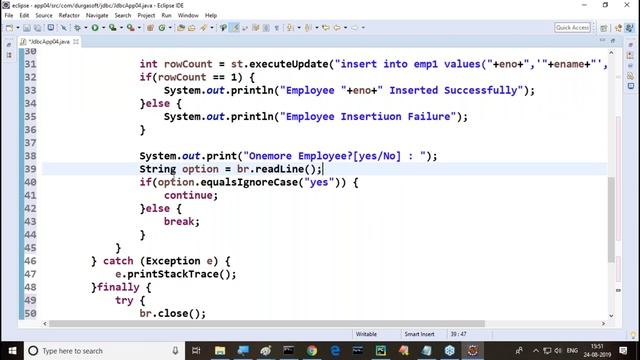Screen dimensions: 640x360
Task: Click the Open Perspective icon
Action: click(604, 28)
